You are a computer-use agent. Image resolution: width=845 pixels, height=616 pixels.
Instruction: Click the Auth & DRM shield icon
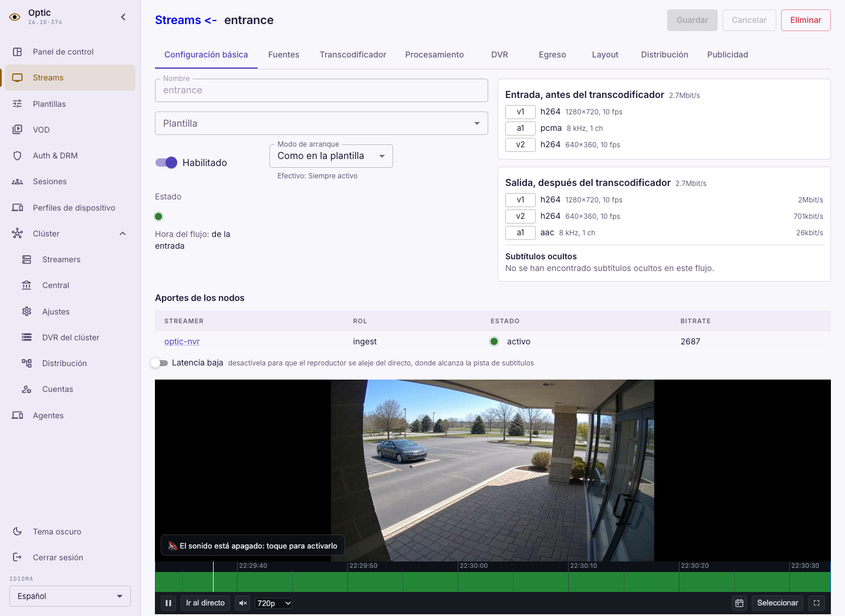tap(18, 155)
